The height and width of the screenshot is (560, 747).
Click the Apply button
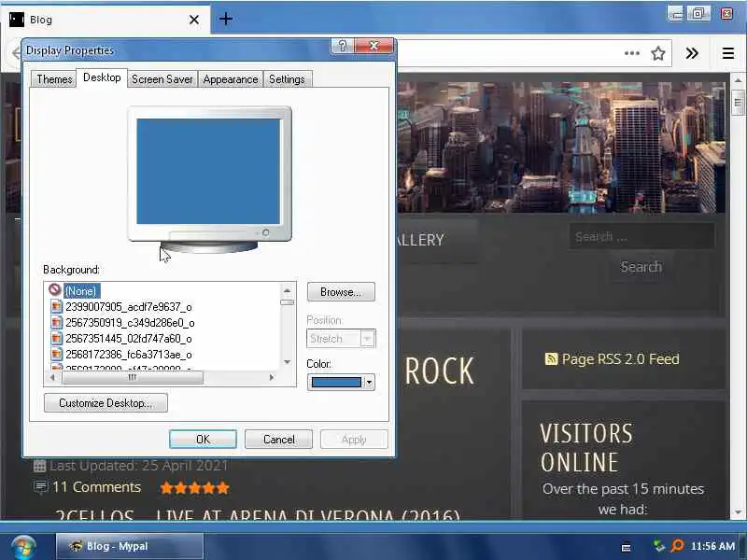click(354, 439)
